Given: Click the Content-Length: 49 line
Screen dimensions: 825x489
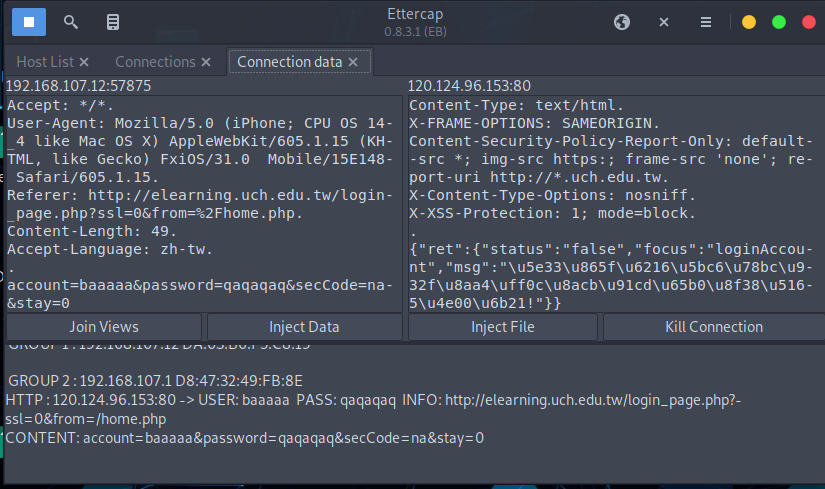Looking at the screenshot, I should (92, 231).
